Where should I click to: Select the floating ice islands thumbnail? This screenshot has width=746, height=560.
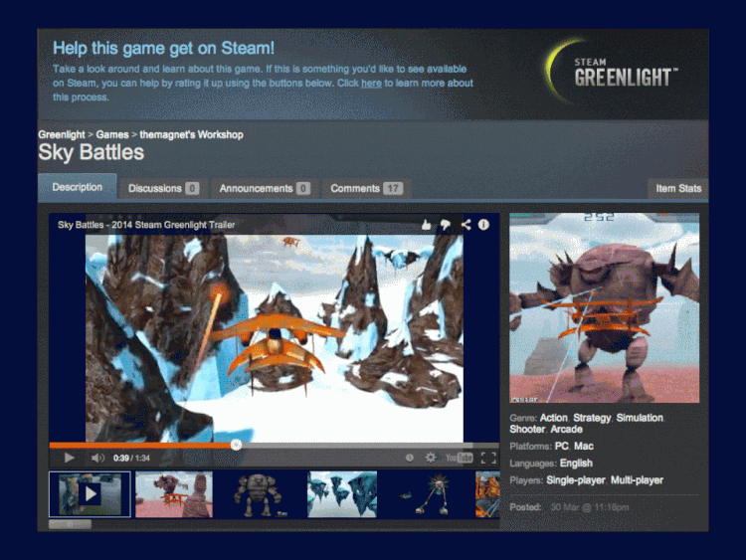pos(342,494)
